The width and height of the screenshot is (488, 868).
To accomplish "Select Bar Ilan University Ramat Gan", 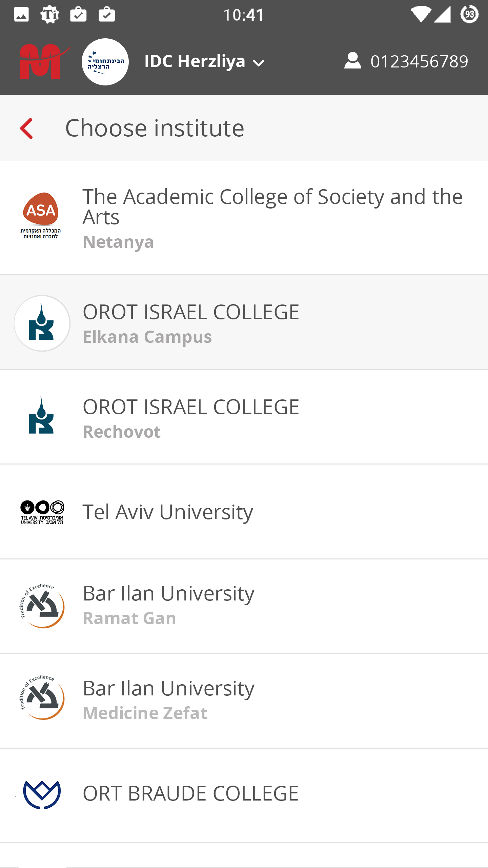I will [244, 607].
